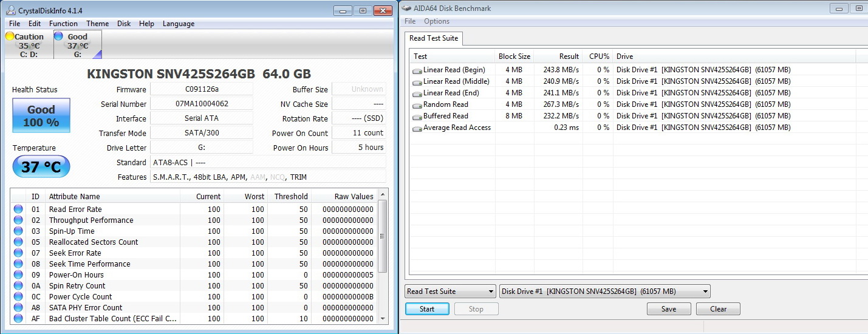Click status orb for Seek Error Rate
The height and width of the screenshot is (334, 868).
[18, 253]
